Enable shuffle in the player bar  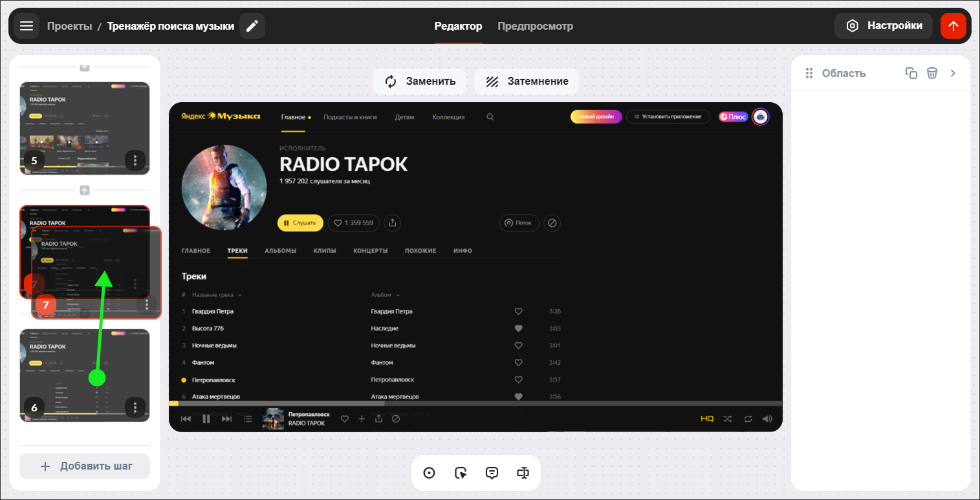click(727, 418)
